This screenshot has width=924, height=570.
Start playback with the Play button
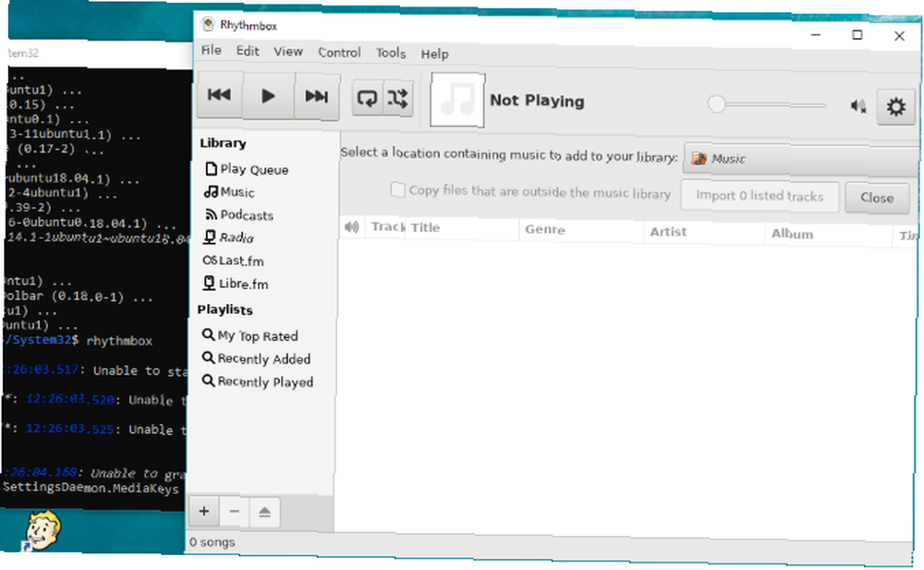tap(268, 96)
